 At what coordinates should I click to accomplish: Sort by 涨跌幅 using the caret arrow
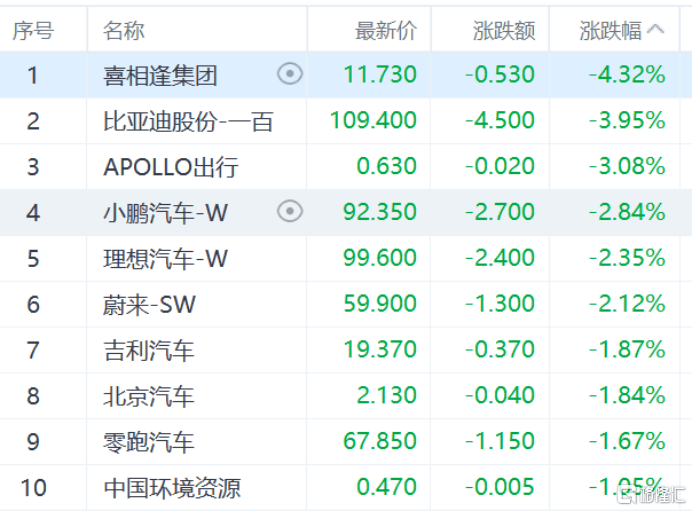point(656,29)
